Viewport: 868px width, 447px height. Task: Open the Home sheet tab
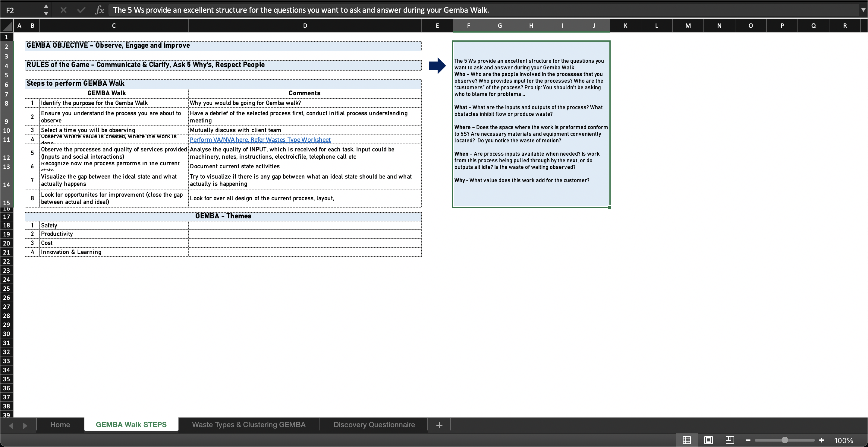tap(60, 424)
